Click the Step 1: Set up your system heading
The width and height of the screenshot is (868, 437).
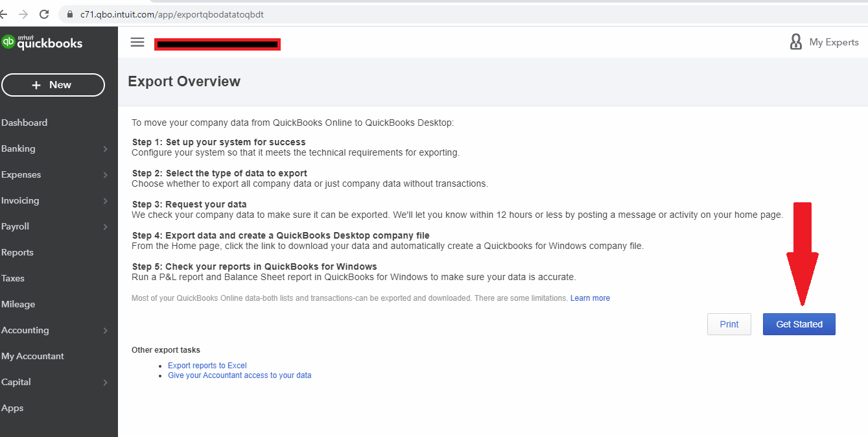218,142
